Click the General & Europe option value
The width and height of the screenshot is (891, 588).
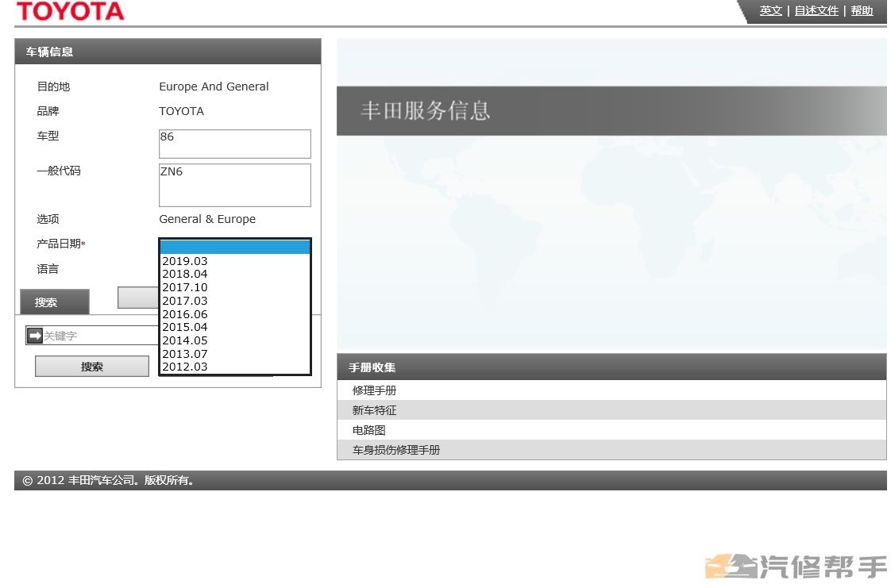tap(207, 219)
